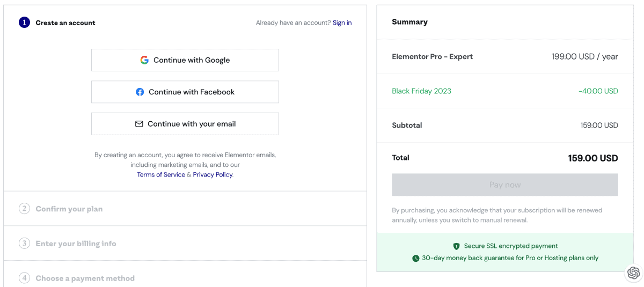Expand the Choose a payment method step
This screenshot has width=644, height=287.
point(85,278)
